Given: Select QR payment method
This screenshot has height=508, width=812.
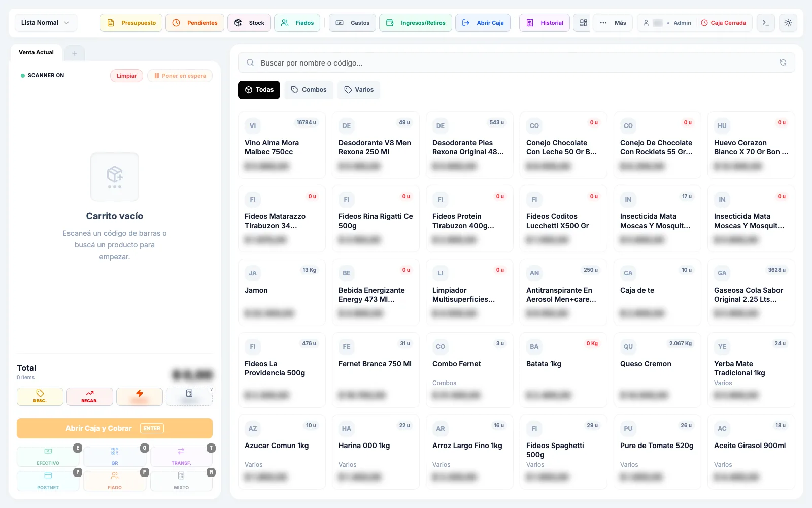Looking at the screenshot, I should [115, 457].
